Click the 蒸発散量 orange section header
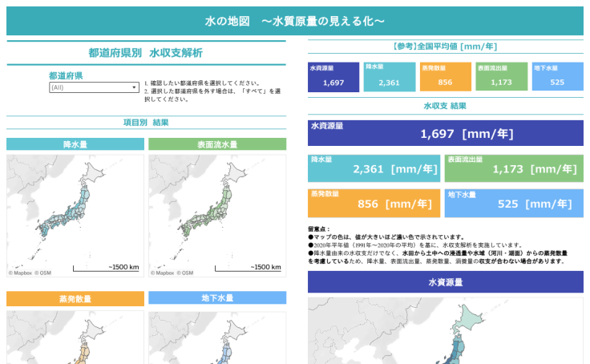 click(x=75, y=298)
